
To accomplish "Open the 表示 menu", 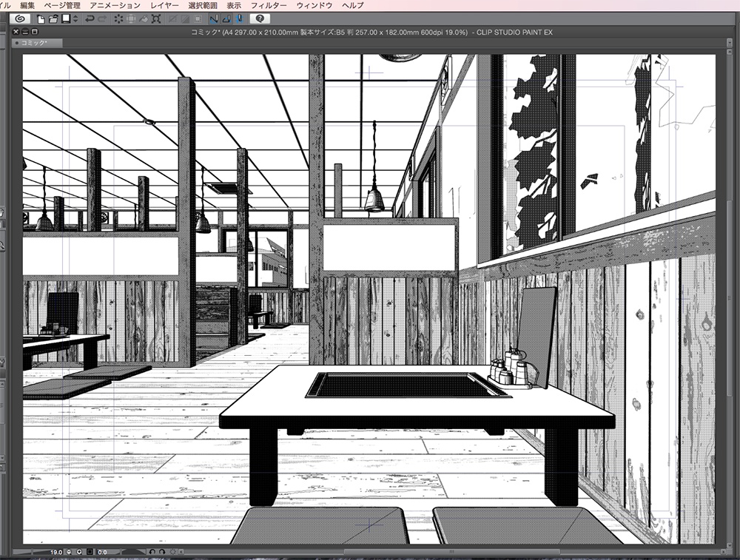I will (234, 5).
